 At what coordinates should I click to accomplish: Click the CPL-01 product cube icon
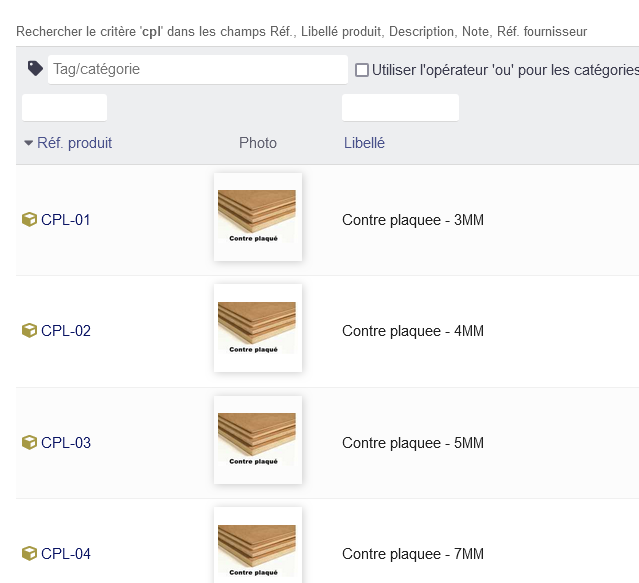pos(29,220)
